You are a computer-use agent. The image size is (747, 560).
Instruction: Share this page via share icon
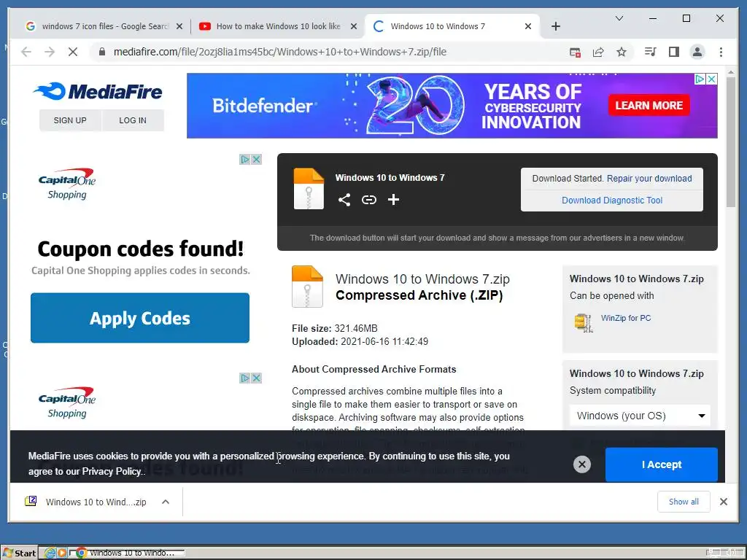point(598,52)
